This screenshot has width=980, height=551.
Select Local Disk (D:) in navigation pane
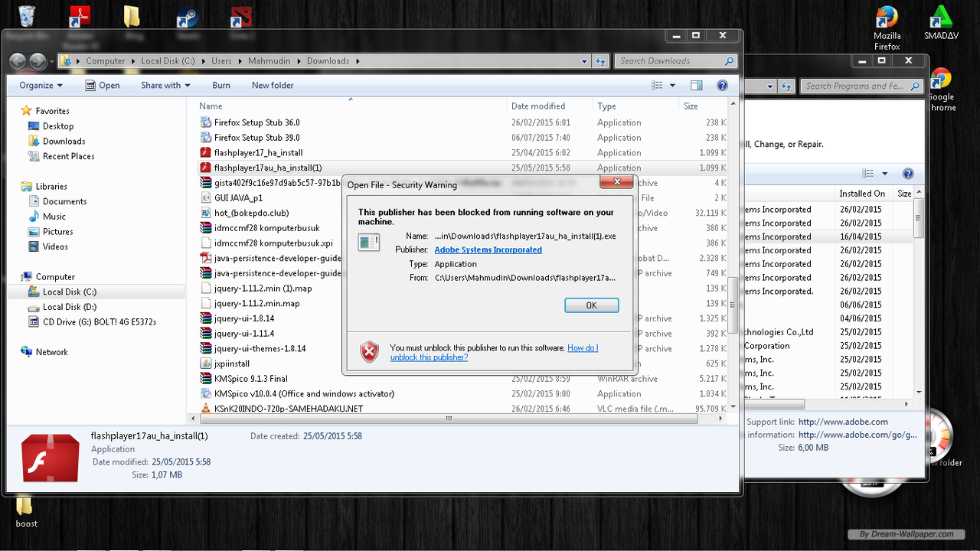pyautogui.click(x=70, y=307)
